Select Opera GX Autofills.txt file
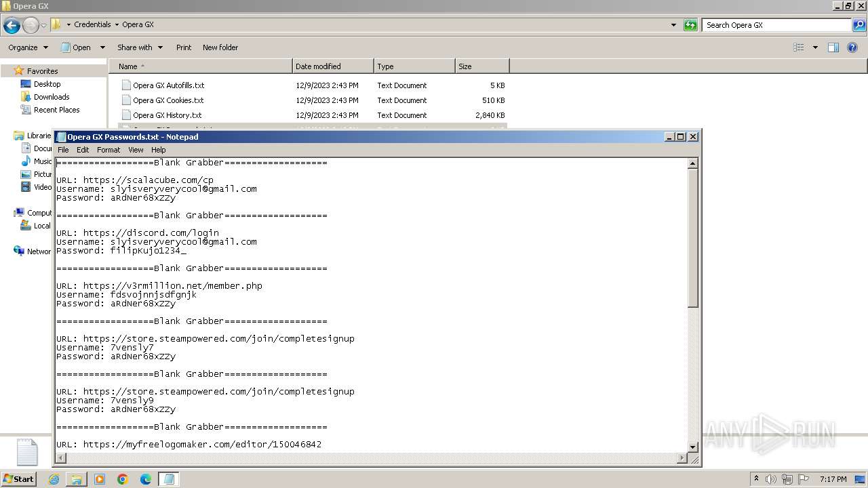Viewport: 868px width, 488px height. coord(168,85)
